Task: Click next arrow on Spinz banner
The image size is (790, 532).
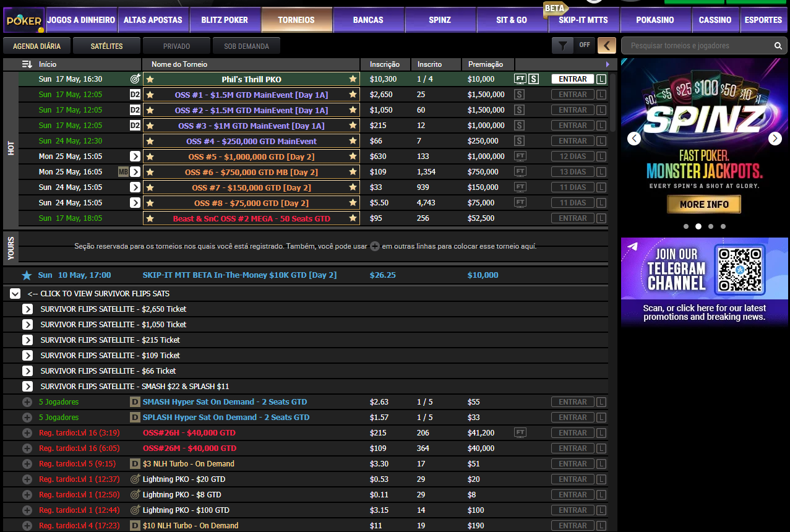Action: (775, 139)
